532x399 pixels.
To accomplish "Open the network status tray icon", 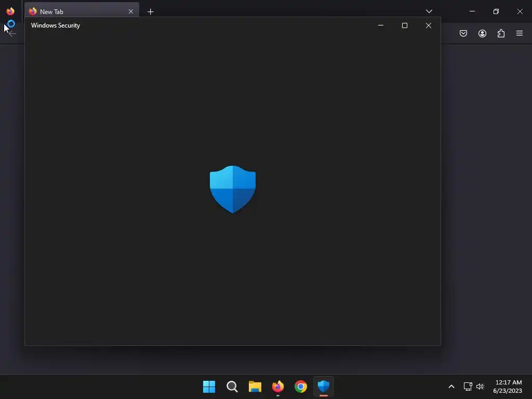I will 468,387.
